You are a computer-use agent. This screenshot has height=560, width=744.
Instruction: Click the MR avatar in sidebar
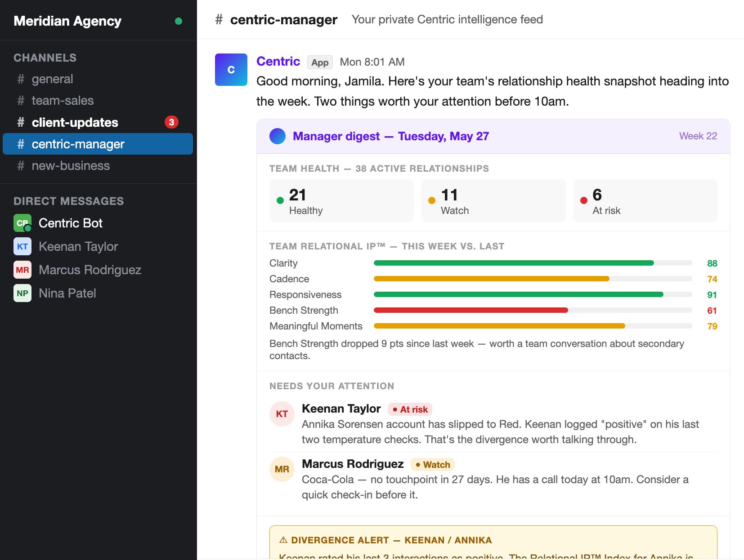pyautogui.click(x=22, y=270)
